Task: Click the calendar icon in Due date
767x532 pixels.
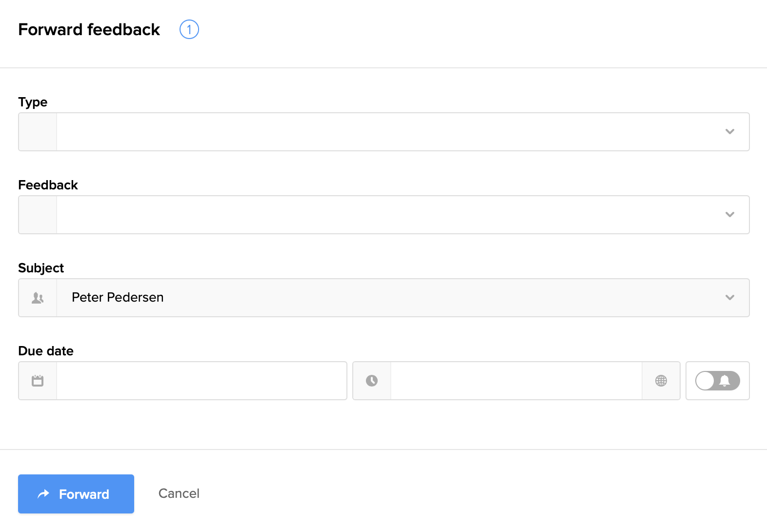Action: pyautogui.click(x=38, y=381)
